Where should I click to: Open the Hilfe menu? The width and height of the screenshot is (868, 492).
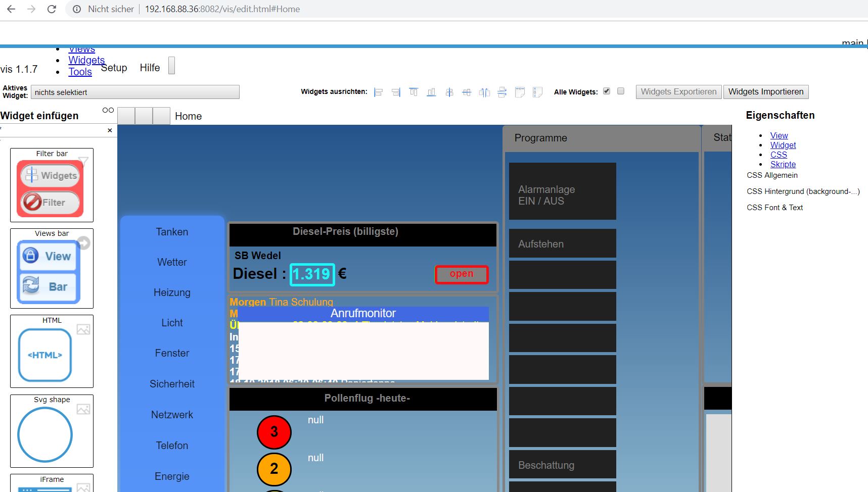(150, 68)
